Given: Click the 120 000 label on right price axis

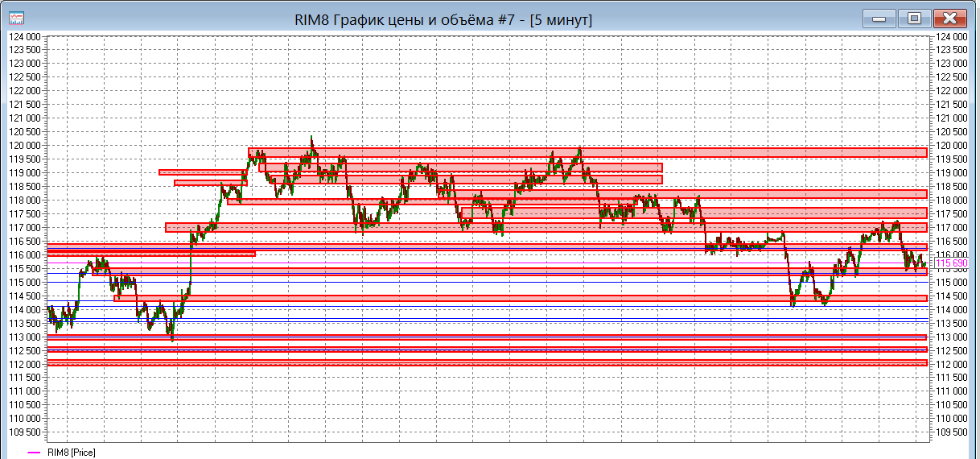Looking at the screenshot, I should tap(952, 146).
